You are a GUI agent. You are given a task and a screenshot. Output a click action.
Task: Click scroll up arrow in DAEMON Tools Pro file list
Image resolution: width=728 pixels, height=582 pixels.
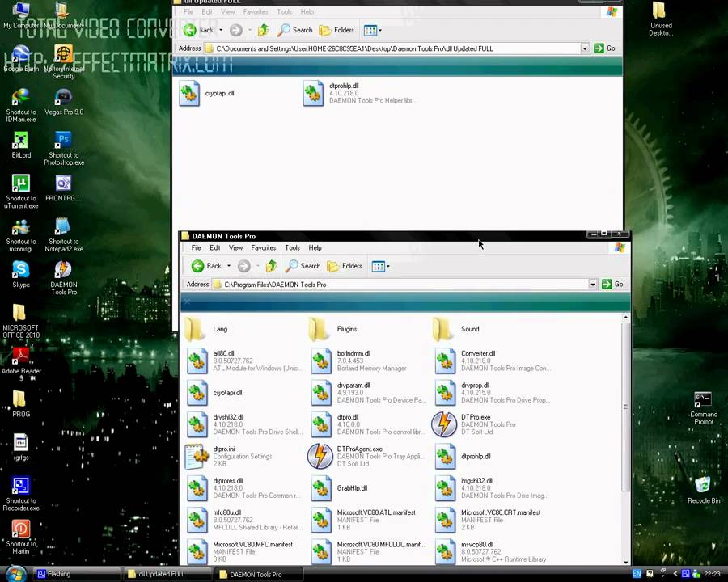tap(625, 318)
